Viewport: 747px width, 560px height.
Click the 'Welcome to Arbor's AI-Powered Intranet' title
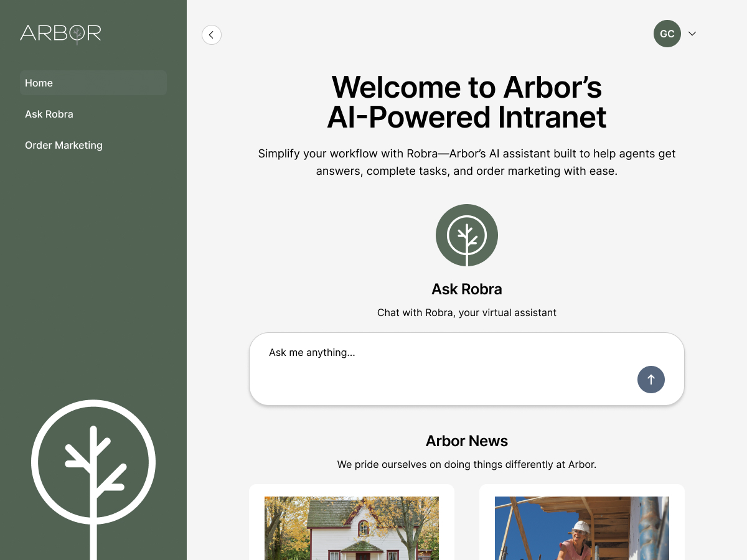[467, 102]
